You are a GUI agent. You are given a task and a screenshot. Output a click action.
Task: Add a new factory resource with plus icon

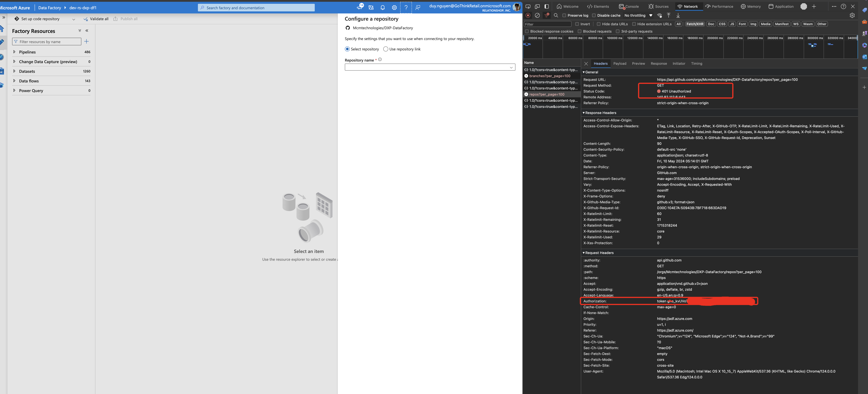coord(87,42)
